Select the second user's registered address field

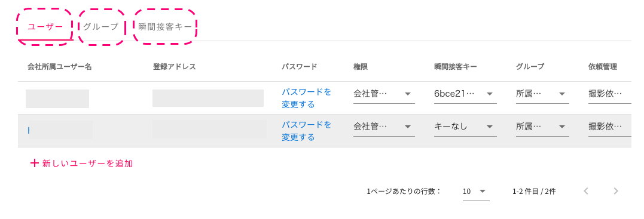tap(209, 129)
